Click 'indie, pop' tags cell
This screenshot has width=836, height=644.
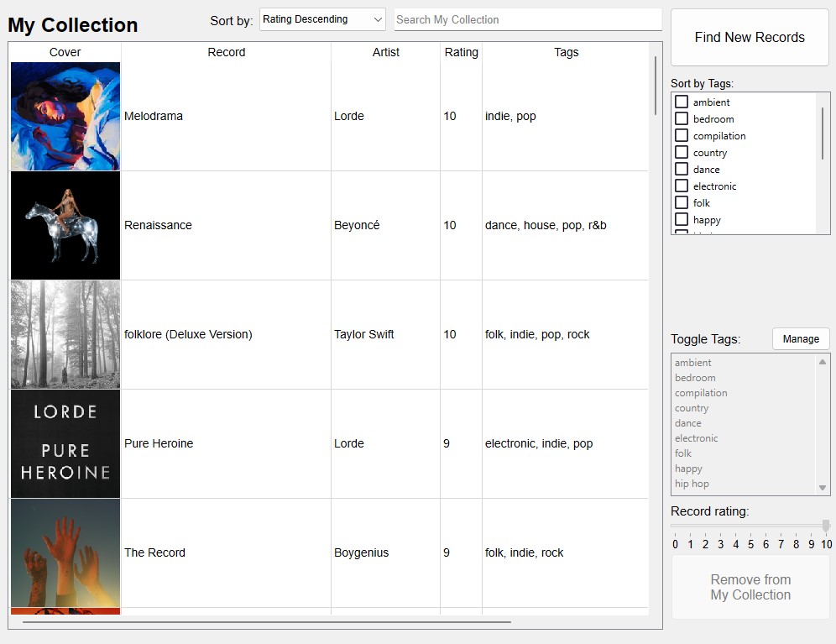tap(566, 117)
